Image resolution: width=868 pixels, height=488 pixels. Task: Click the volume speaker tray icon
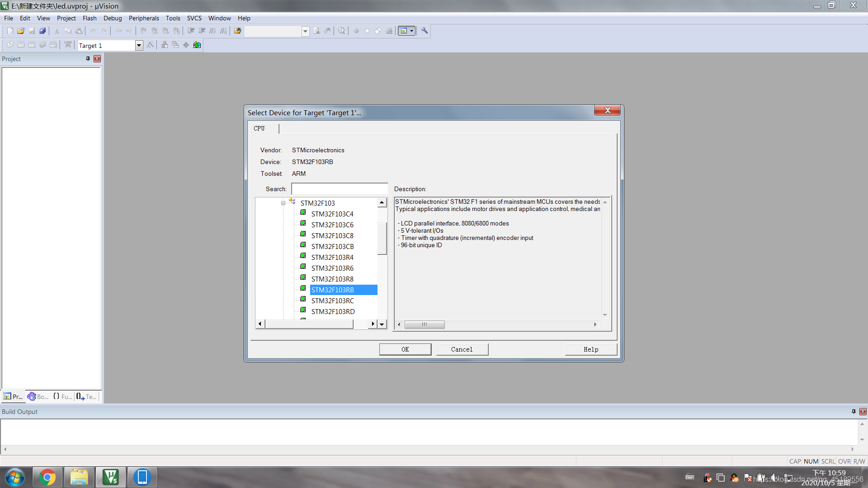click(775, 477)
